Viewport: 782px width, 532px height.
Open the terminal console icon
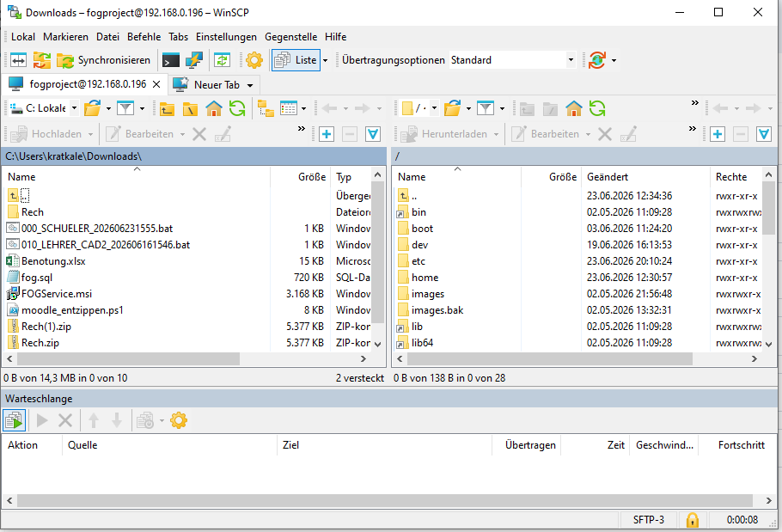(x=171, y=60)
